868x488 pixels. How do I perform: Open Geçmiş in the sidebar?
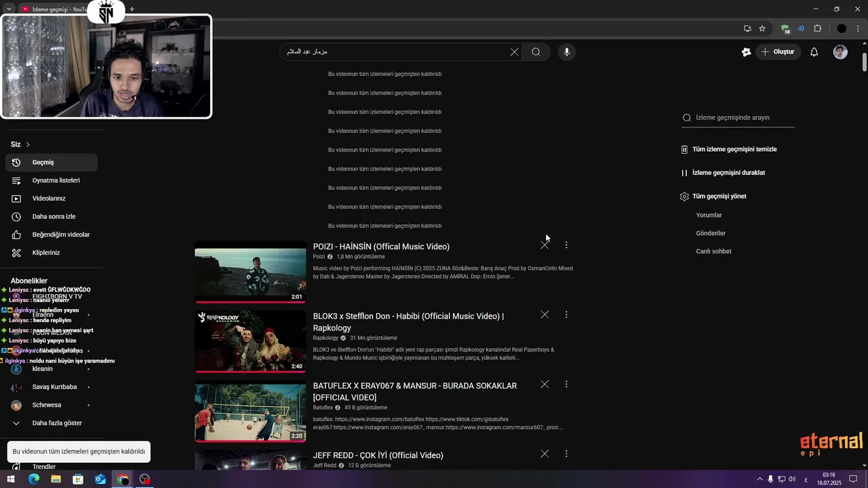click(x=52, y=163)
